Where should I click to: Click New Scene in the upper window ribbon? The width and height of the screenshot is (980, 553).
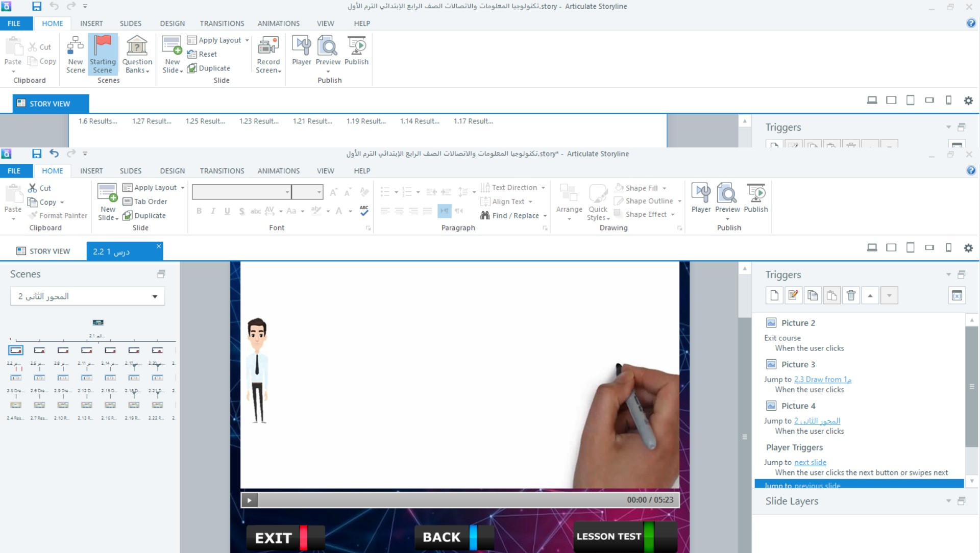(x=76, y=55)
